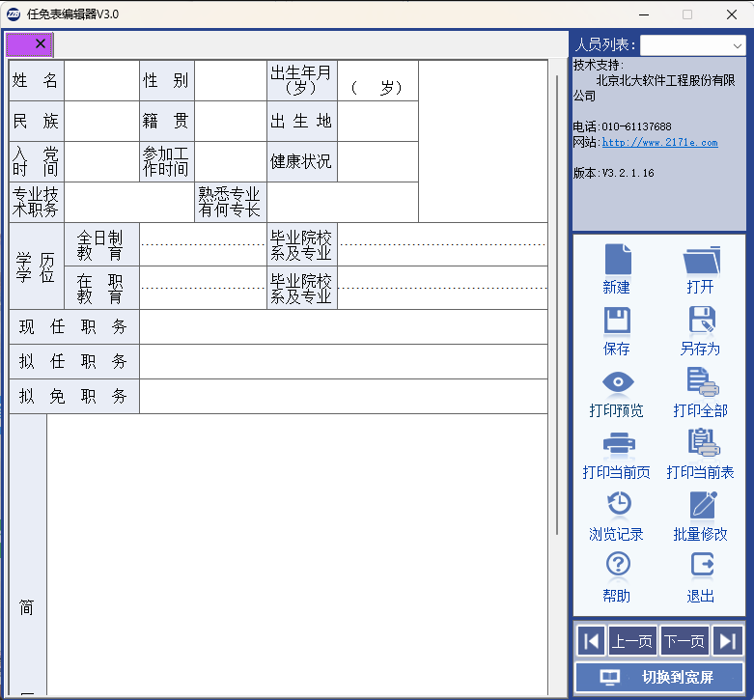
Task: Click the large 简历 resume text area
Action: tap(297, 554)
